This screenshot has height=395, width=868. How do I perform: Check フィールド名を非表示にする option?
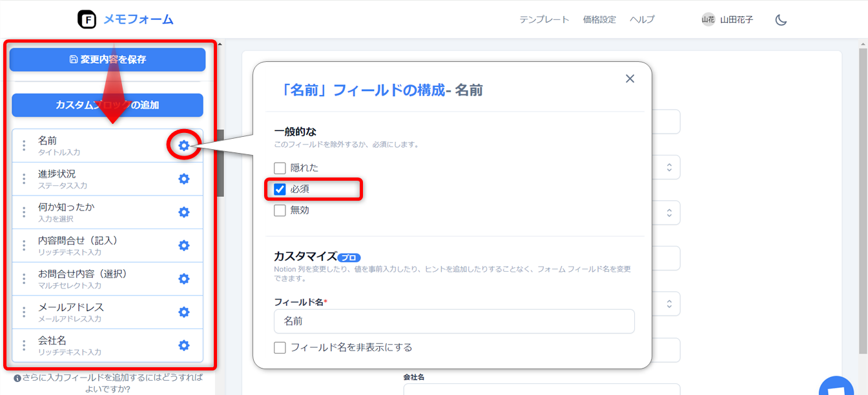[x=280, y=348]
